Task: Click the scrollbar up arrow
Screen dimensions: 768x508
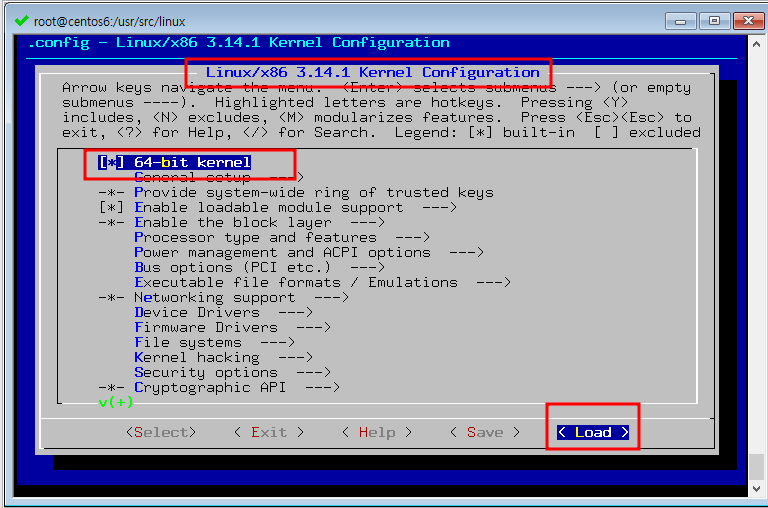Action: pos(756,44)
